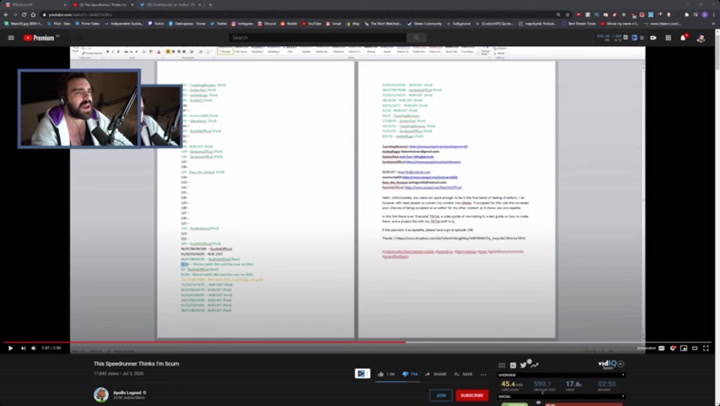Click the blue vidIQ header toggle icon
720x406 pixels.
[634, 38]
